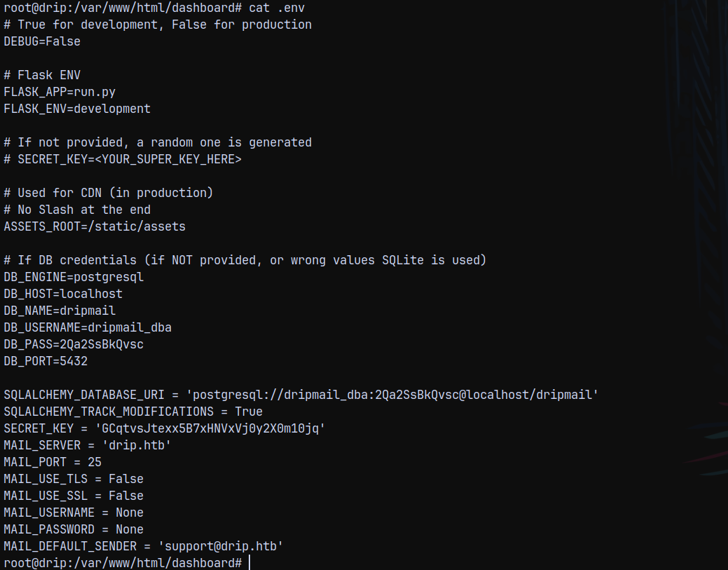Click the DB_PORT=5432 line
The width and height of the screenshot is (728, 570).
pyautogui.click(x=46, y=361)
